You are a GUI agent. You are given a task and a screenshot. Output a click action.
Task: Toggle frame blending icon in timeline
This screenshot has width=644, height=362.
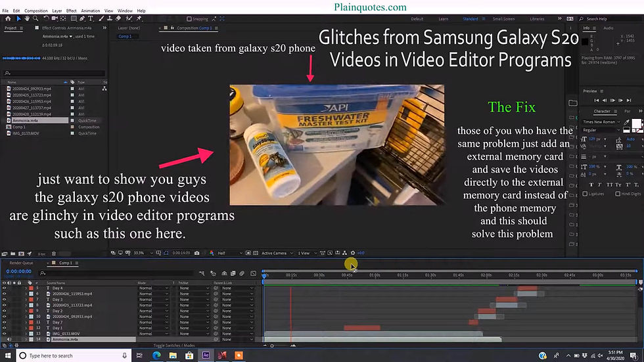(233, 273)
